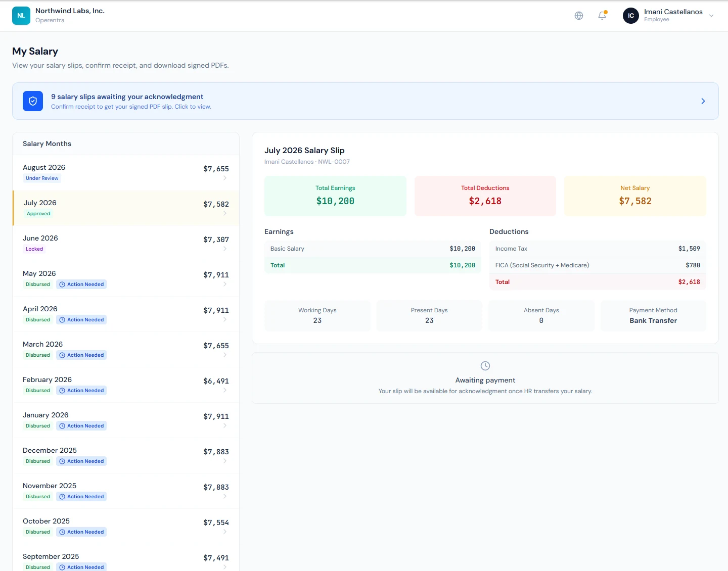
Task: Click the Under Review status badge
Action: coord(42,178)
